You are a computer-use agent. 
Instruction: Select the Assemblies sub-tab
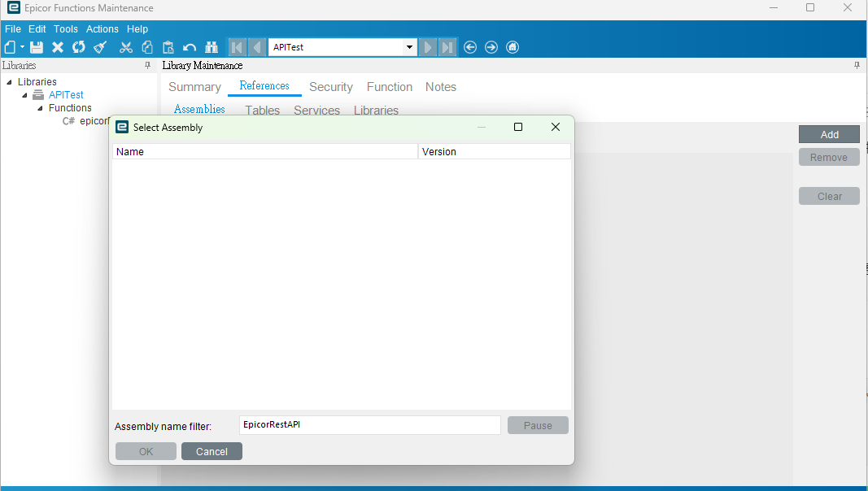199,110
